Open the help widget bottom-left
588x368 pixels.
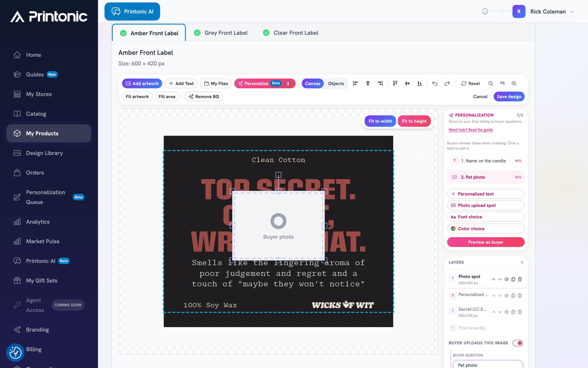[x=15, y=353]
